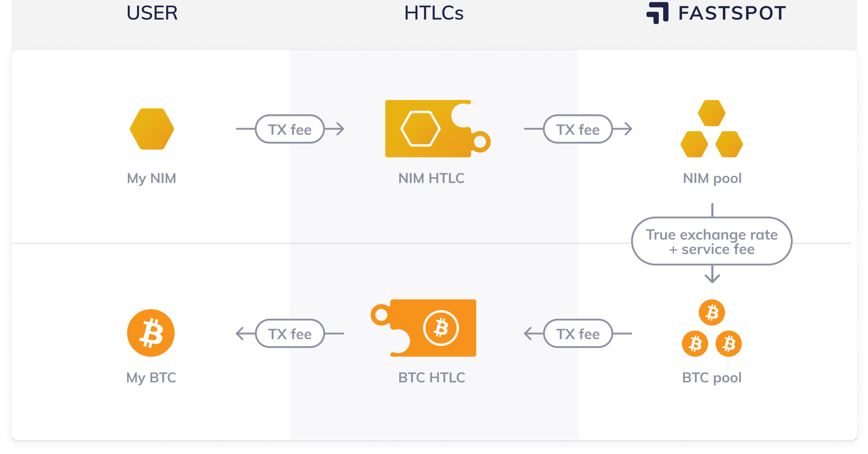
Task: Click the TX fee pill between NIM HTLC and NIM pool
Action: pos(578,129)
